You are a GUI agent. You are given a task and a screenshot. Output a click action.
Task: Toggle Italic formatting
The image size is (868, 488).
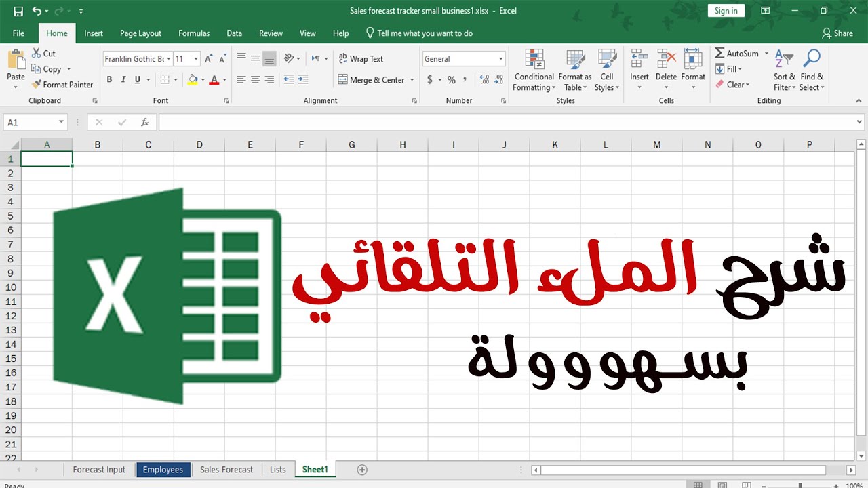(x=123, y=79)
